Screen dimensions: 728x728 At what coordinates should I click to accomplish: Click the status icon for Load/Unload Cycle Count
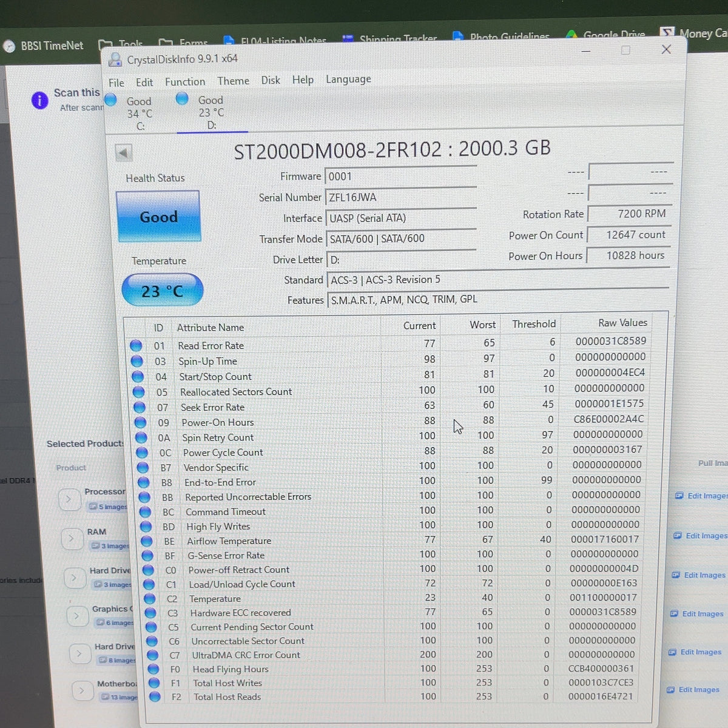[x=149, y=584]
